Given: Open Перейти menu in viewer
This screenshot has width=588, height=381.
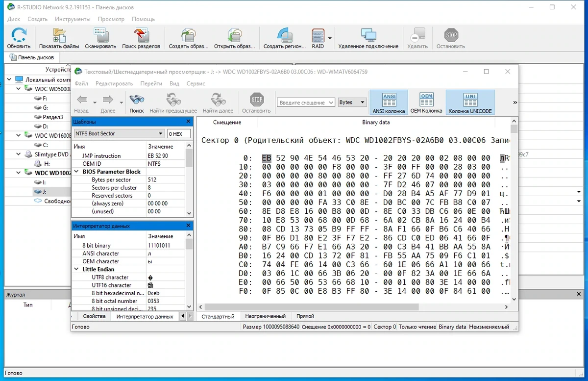Looking at the screenshot, I should pyautogui.click(x=151, y=84).
